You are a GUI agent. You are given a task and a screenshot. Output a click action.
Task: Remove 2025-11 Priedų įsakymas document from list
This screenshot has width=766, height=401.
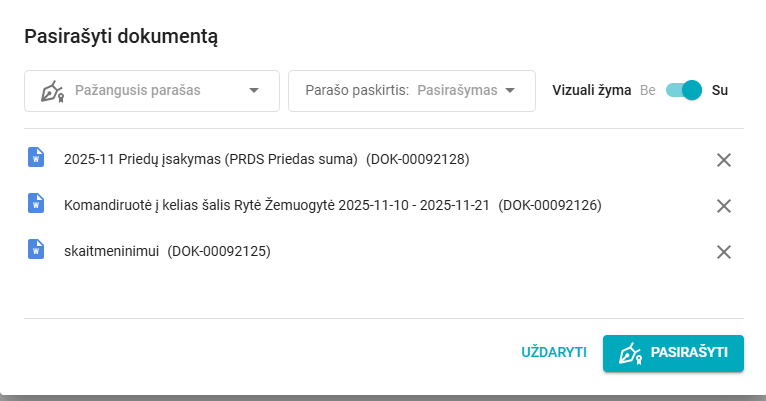(x=724, y=160)
